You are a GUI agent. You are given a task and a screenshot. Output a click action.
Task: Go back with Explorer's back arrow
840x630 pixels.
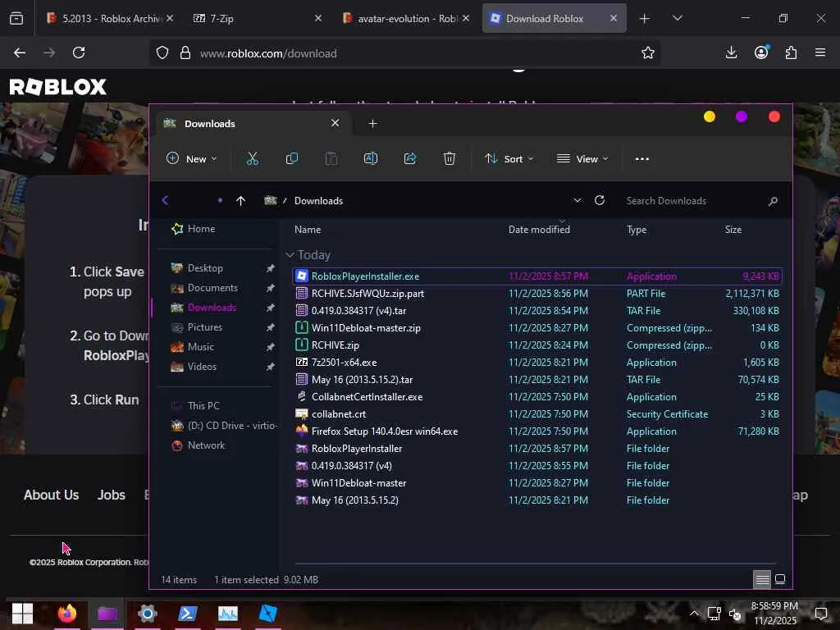coord(165,200)
